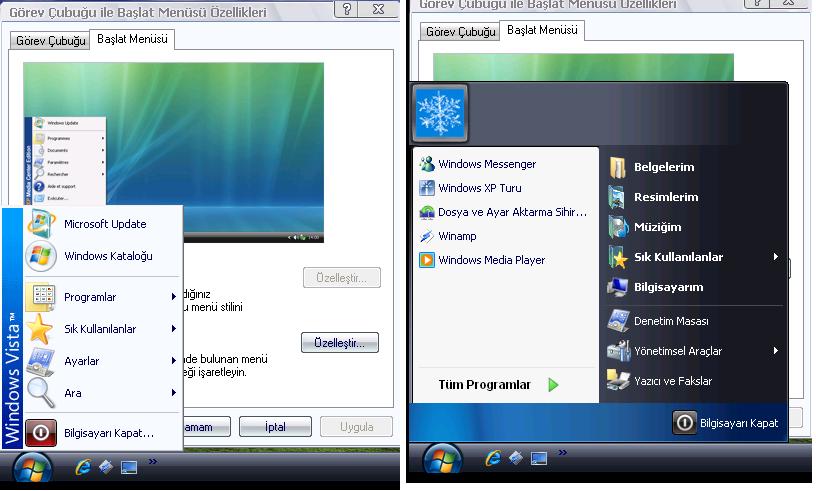816x491 pixels.
Task: Click the Windows Kataloğu icon
Action: (41, 256)
